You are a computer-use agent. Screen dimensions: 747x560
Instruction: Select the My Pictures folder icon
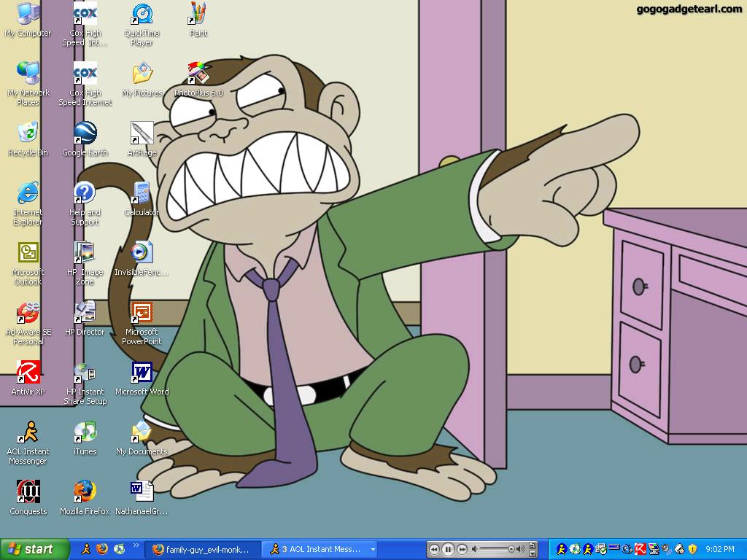click(x=142, y=79)
